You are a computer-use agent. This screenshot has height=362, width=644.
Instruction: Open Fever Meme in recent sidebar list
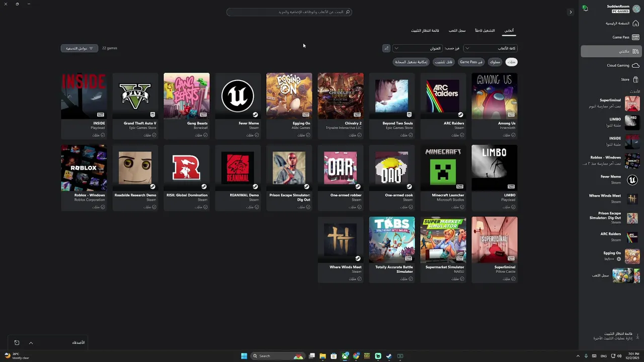point(610,179)
